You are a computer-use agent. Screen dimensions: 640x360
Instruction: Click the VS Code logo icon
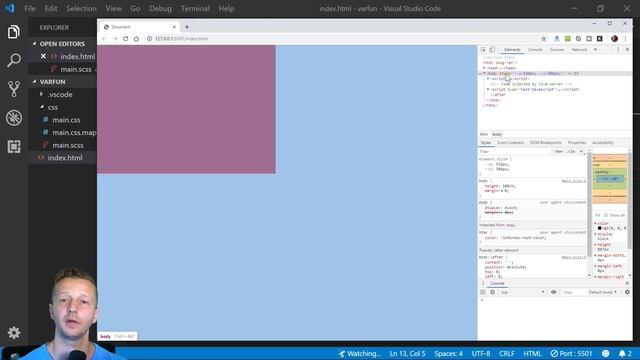tap(9, 8)
